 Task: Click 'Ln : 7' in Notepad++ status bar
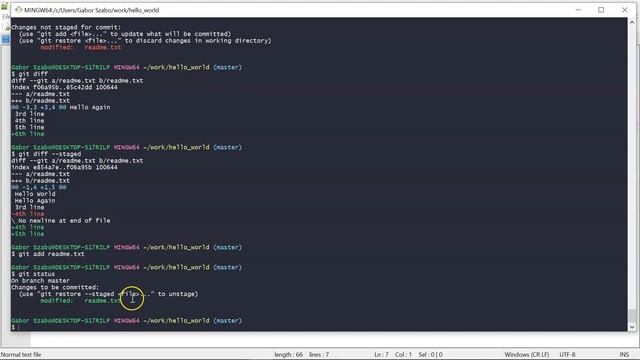tap(382, 355)
